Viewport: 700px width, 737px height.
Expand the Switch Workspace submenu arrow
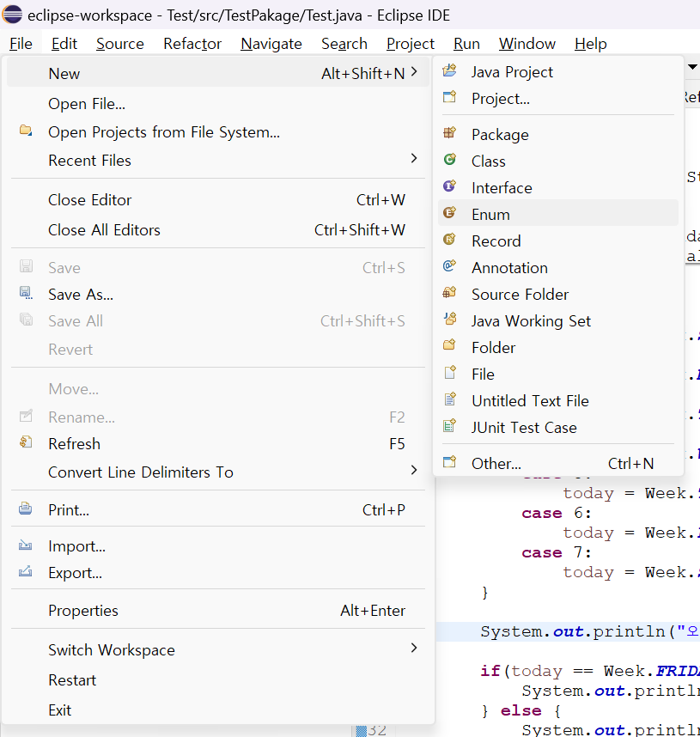pos(414,649)
